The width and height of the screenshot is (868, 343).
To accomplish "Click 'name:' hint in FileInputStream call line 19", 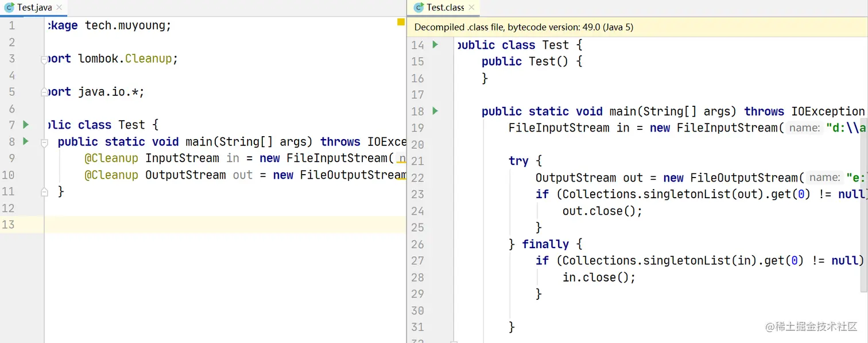I will pyautogui.click(x=804, y=128).
